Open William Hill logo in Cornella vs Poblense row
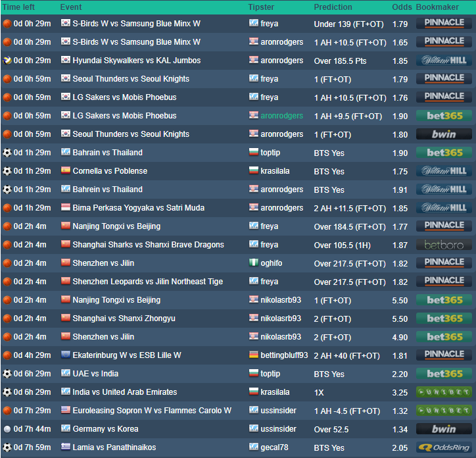Viewport: 476px width, 458px height. [x=444, y=171]
